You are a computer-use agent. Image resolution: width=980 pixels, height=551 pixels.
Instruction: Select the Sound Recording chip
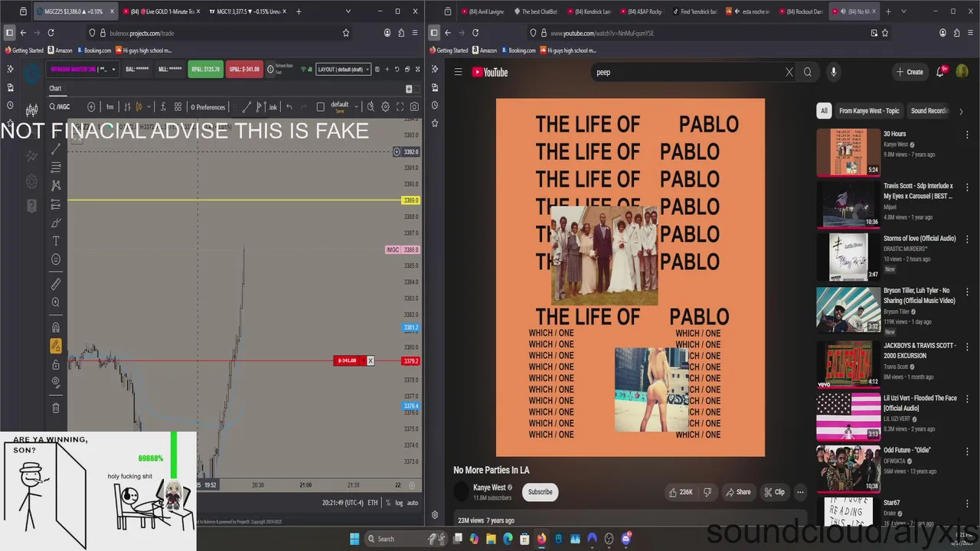[x=929, y=111]
